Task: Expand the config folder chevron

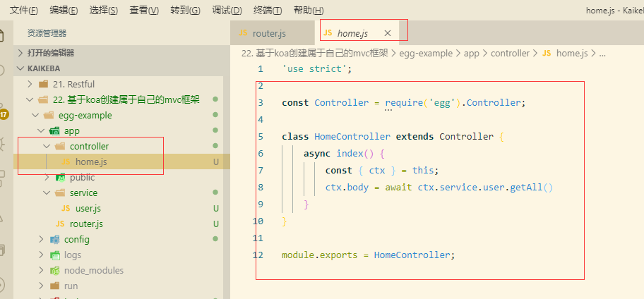Action: [41, 239]
